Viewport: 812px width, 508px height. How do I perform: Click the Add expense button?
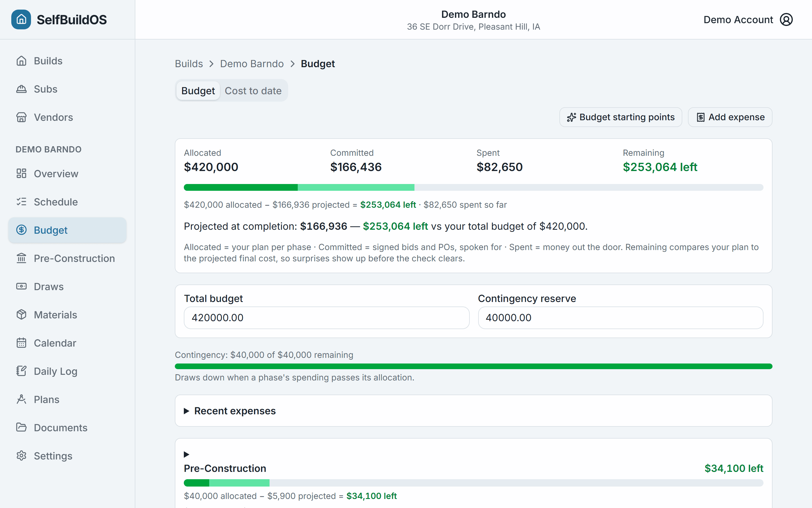[730, 117]
